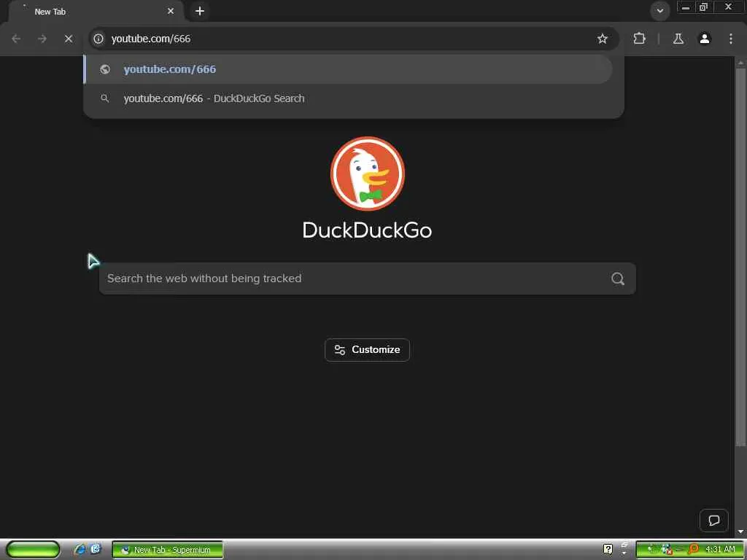Bookmark this tab with the star icon
Image resolution: width=747 pixels, height=560 pixels.
tap(603, 39)
